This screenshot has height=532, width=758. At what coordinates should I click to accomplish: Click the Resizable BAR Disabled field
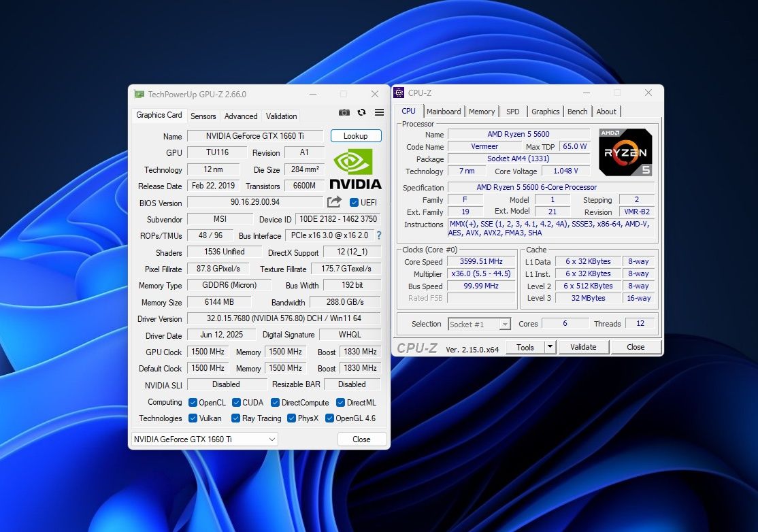tap(352, 384)
